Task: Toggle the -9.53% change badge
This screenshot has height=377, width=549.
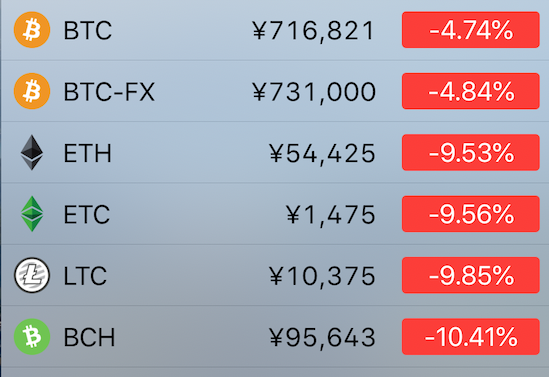Action: pyautogui.click(x=471, y=153)
